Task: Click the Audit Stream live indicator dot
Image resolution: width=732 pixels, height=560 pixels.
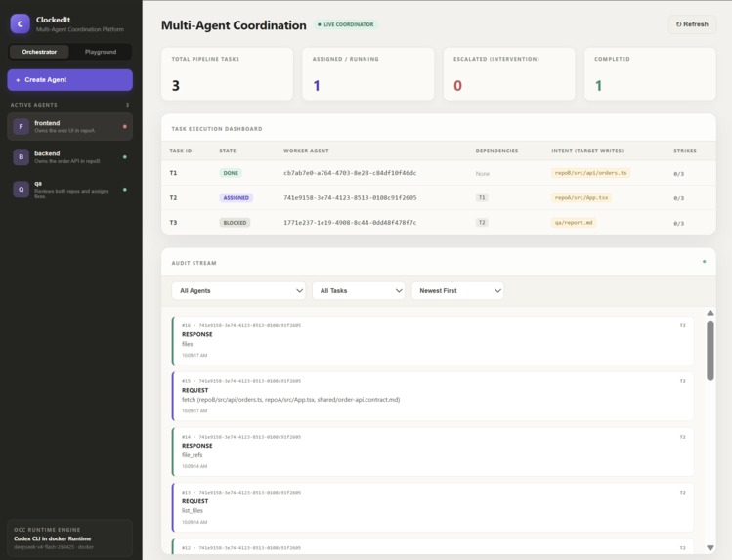Action: click(704, 262)
